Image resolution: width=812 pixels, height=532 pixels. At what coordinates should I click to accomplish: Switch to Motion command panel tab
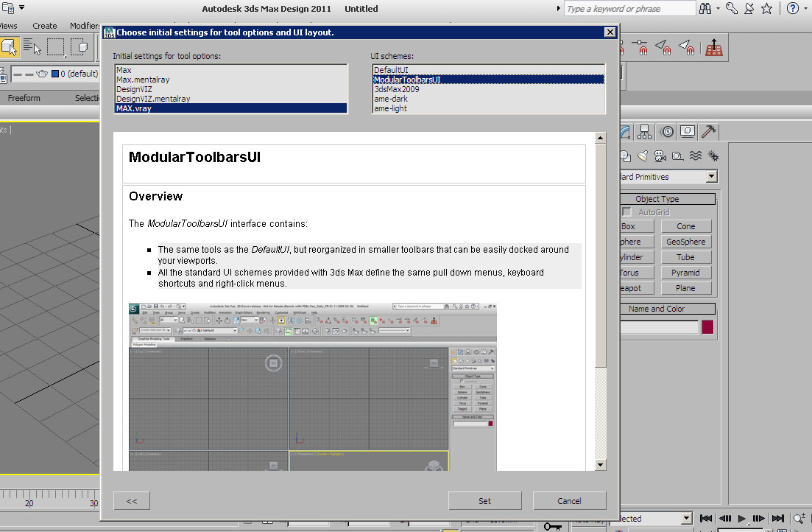pos(668,132)
